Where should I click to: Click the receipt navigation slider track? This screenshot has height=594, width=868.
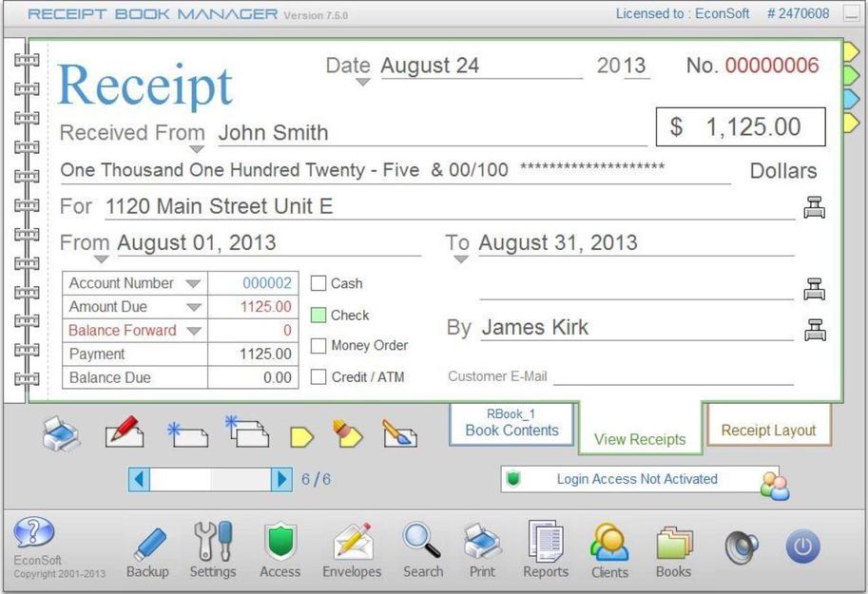click(210, 479)
